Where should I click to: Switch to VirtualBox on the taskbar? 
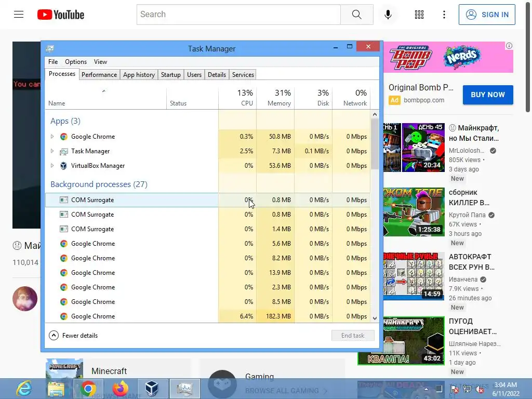(x=152, y=389)
